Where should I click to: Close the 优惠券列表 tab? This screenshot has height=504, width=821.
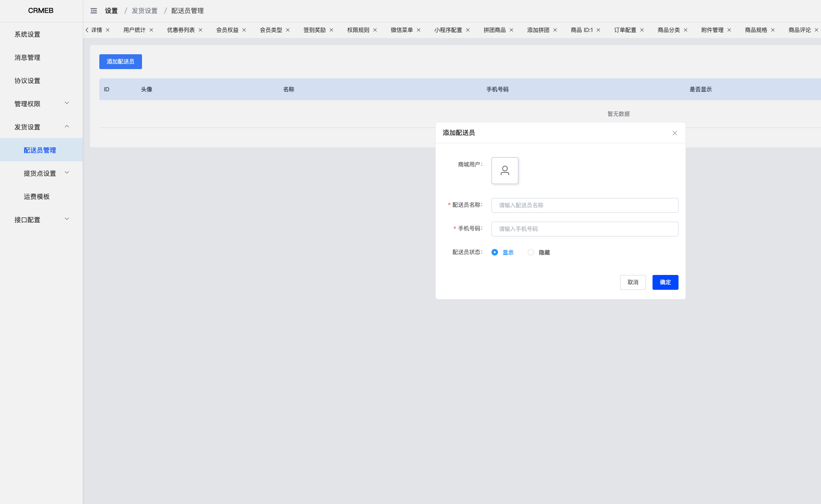[200, 30]
